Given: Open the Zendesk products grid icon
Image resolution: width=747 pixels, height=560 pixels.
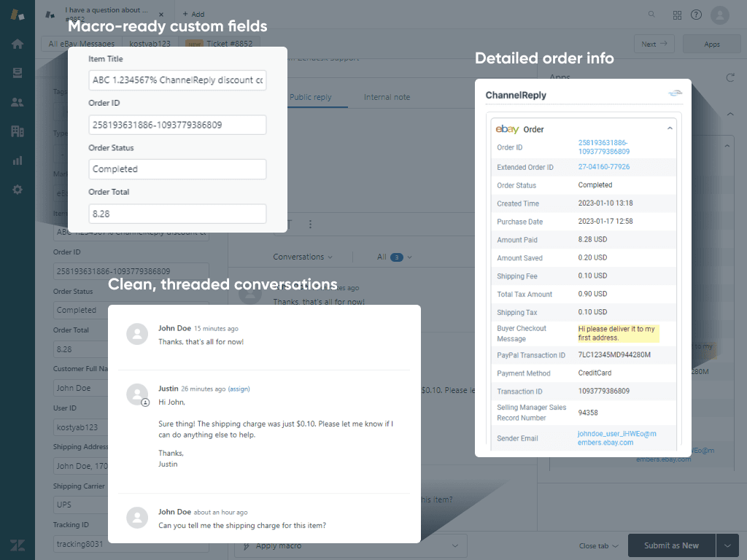Looking at the screenshot, I should tap(677, 15).
